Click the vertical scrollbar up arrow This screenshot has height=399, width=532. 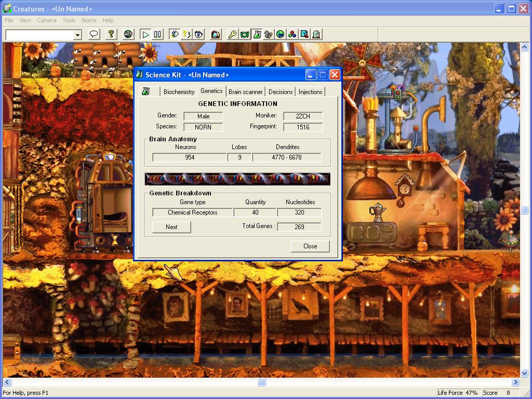tap(524, 47)
